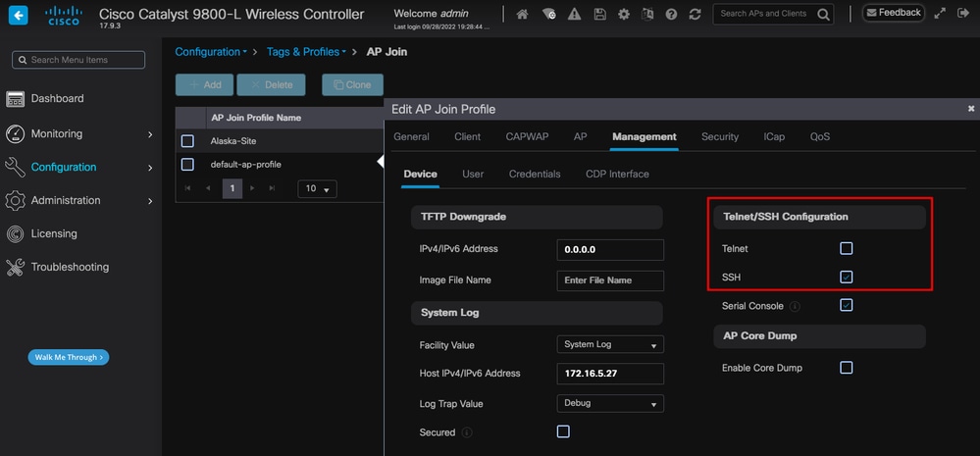Click the Administration gear icon in sidebar
Viewport: 980px width, 456px height.
click(15, 200)
